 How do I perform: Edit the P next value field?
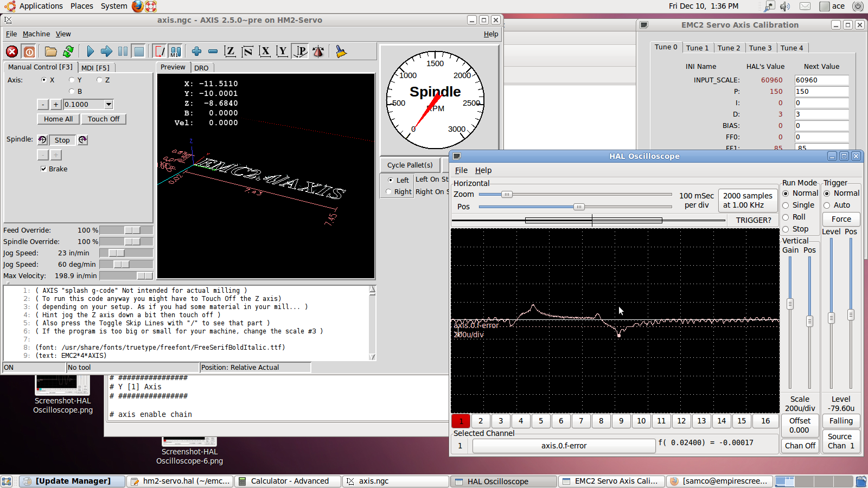click(821, 91)
